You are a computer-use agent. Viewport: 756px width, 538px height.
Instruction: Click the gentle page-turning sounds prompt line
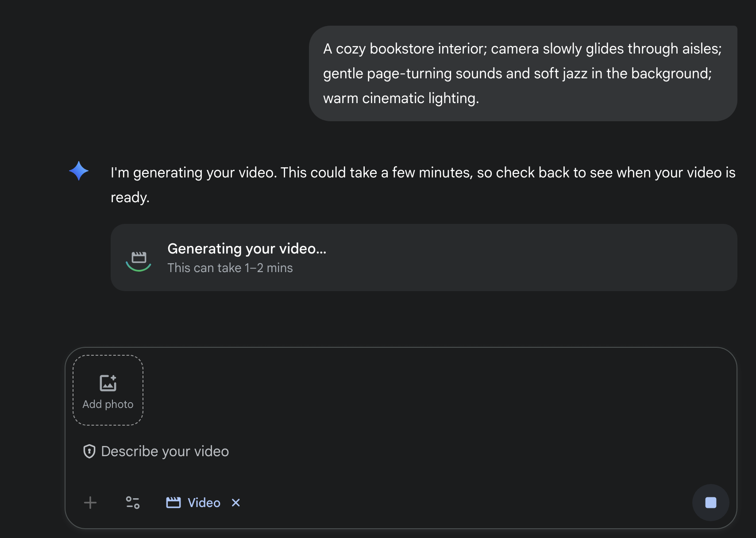[517, 73]
